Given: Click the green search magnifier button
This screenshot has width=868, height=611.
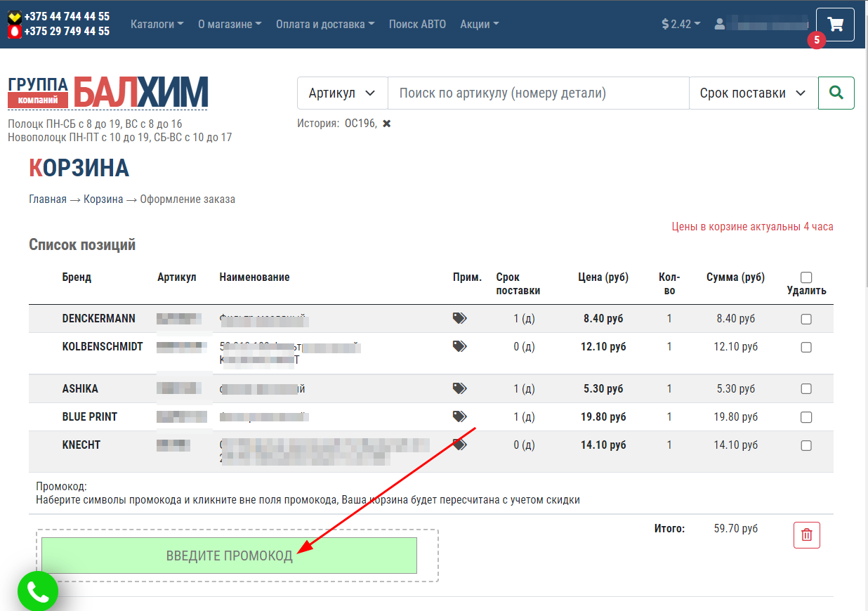Looking at the screenshot, I should click(836, 93).
